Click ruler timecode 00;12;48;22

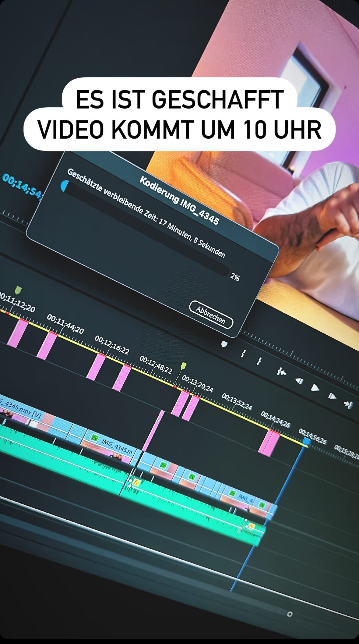[x=156, y=365]
